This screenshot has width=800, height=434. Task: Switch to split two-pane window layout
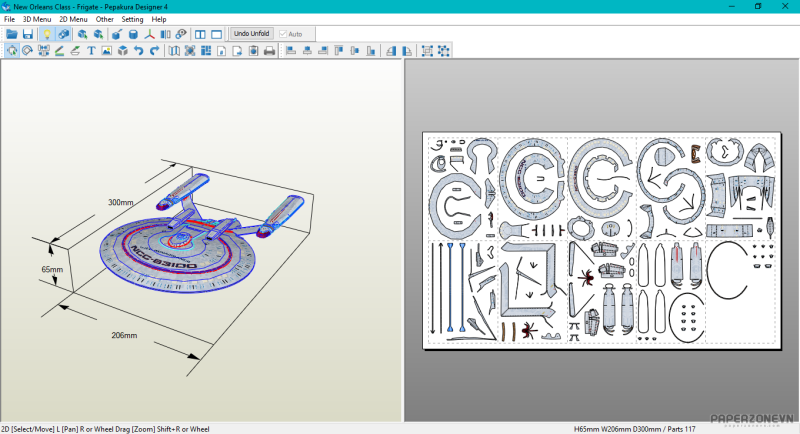point(200,34)
